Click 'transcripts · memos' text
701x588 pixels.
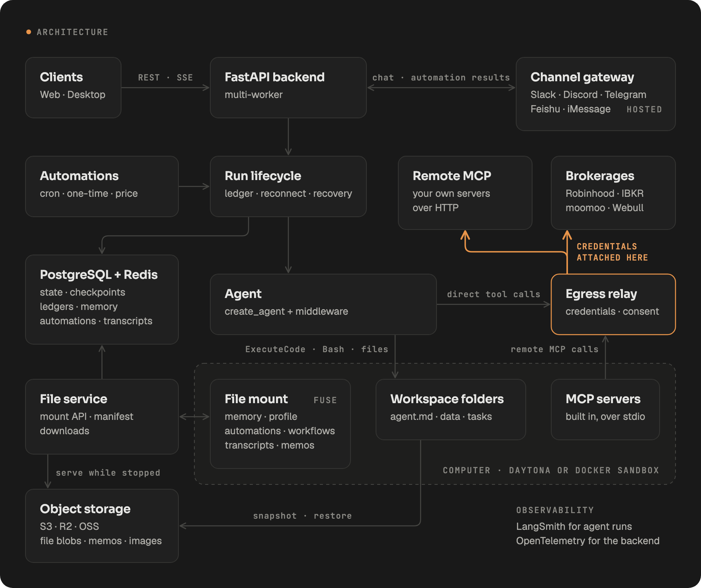[x=270, y=445]
